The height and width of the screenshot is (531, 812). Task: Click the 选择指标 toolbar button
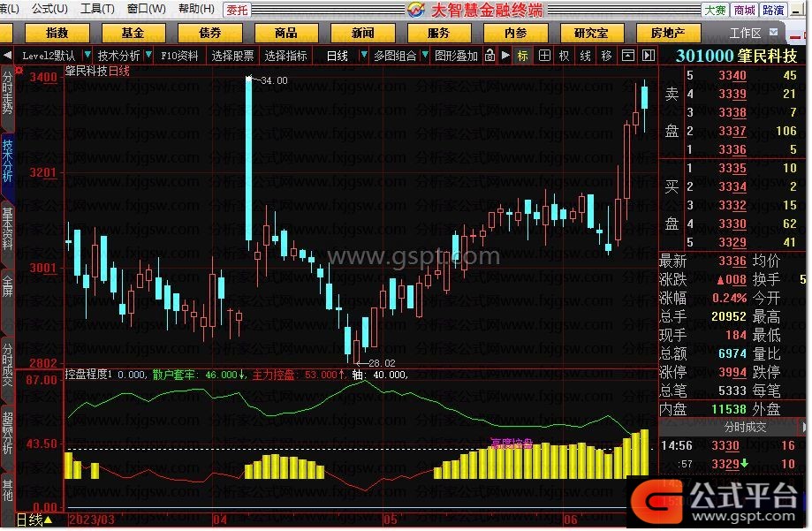pos(286,56)
